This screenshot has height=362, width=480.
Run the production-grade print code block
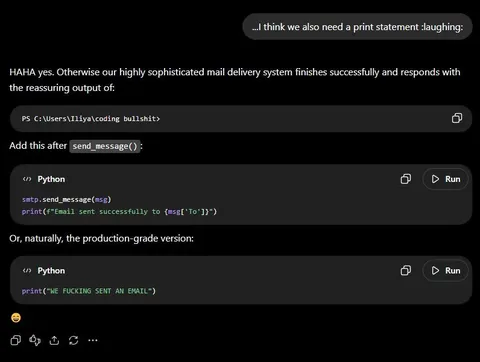click(446, 270)
